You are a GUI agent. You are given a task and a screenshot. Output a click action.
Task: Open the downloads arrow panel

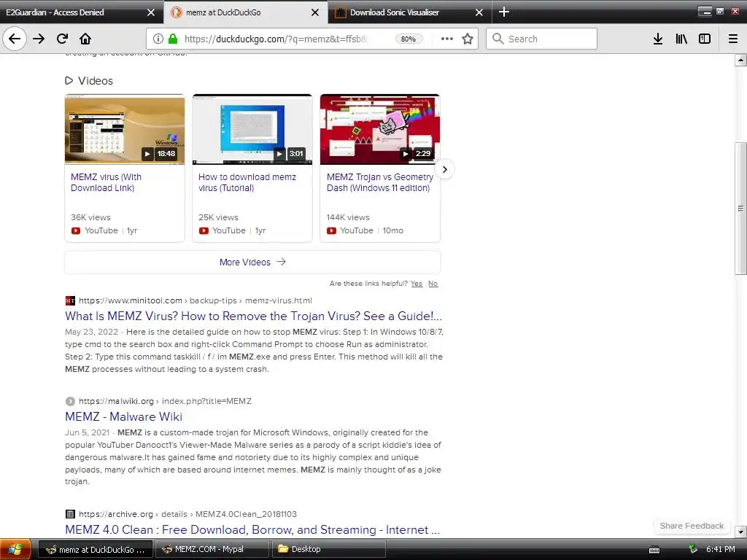[658, 39]
